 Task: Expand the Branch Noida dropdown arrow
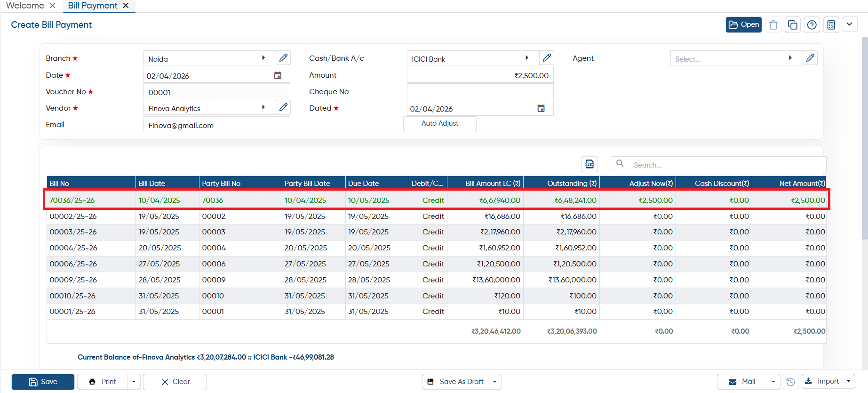[x=263, y=58]
